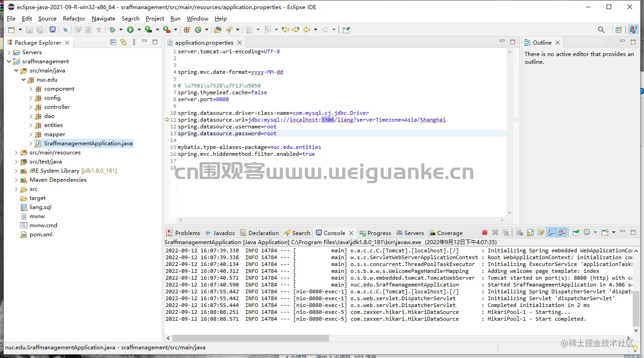Toggle Link with Editor in Package Explorer
The image size is (644, 358).
(123, 42)
